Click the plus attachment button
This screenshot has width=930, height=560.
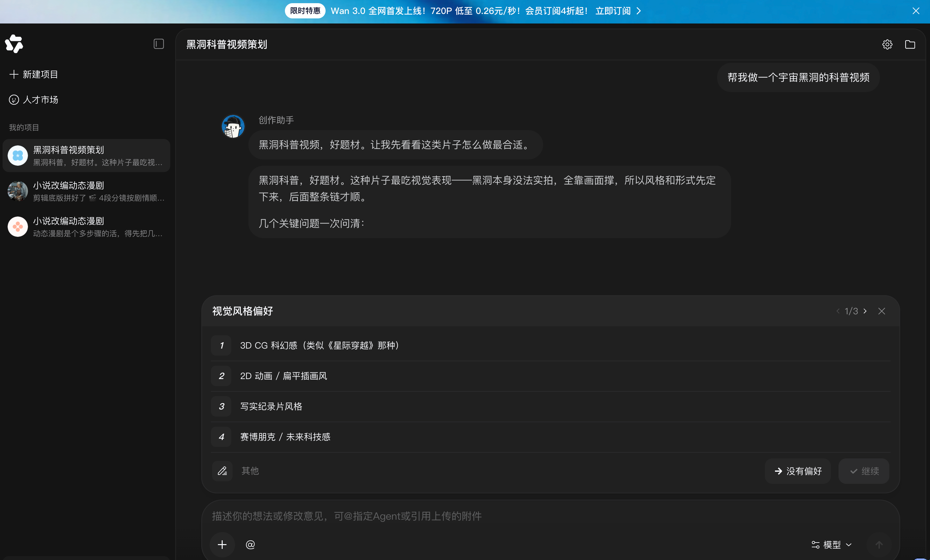point(222,544)
